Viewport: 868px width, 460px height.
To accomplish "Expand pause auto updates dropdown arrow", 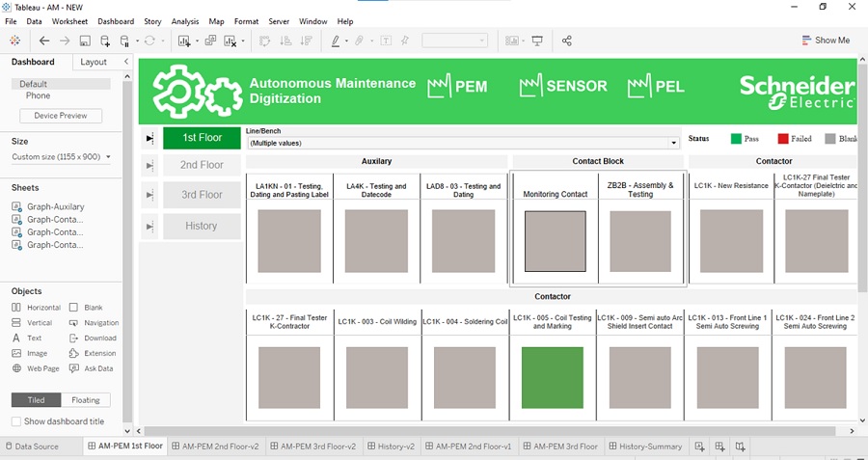I will pyautogui.click(x=137, y=41).
